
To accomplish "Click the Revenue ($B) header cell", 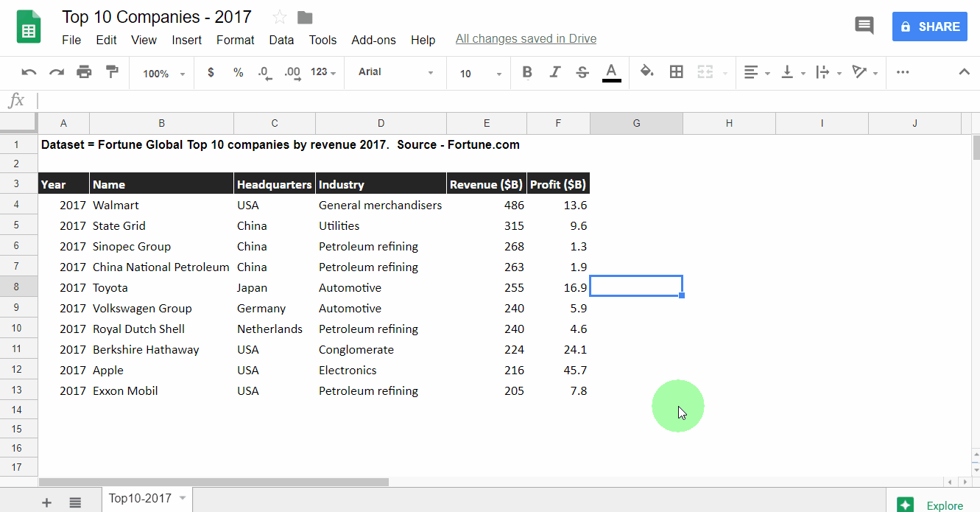I will coord(487,183).
